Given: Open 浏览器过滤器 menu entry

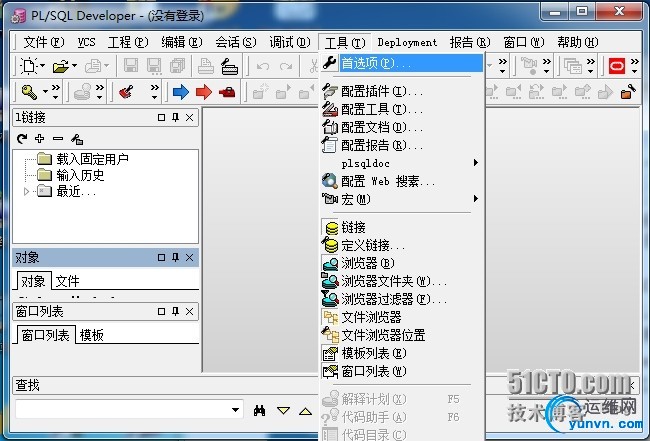Looking at the screenshot, I should pyautogui.click(x=402, y=299).
